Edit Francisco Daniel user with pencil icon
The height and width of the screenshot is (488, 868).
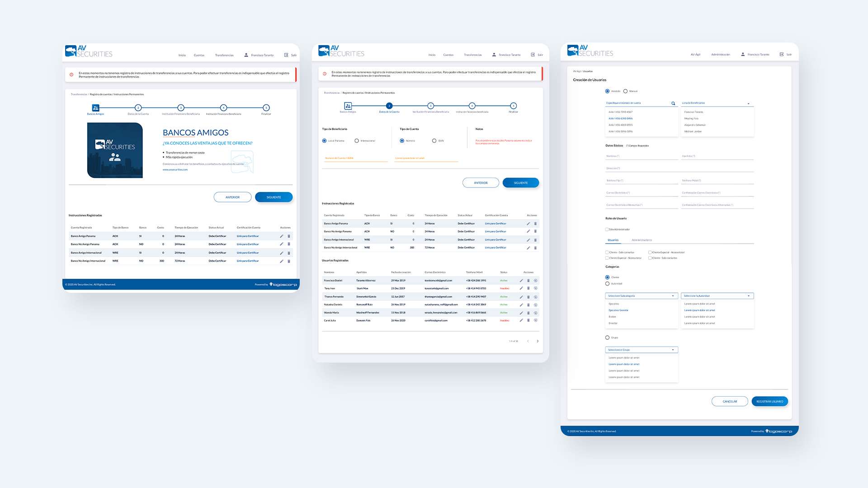(x=521, y=281)
